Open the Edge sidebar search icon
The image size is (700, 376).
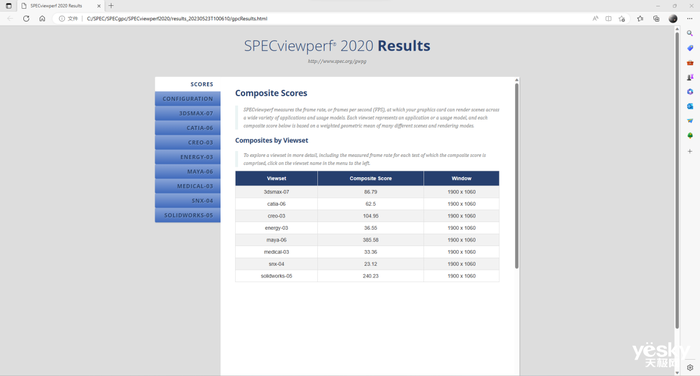[x=690, y=33]
